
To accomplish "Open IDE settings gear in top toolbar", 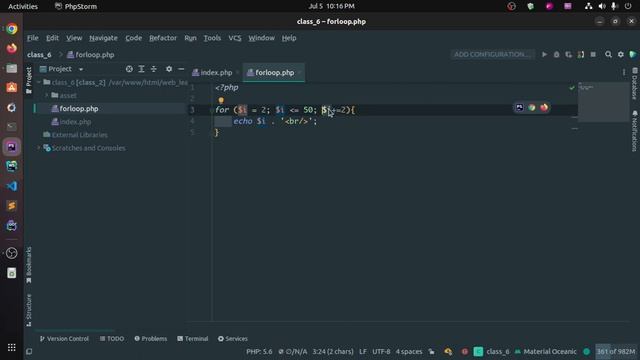I will pyautogui.click(x=620, y=54).
